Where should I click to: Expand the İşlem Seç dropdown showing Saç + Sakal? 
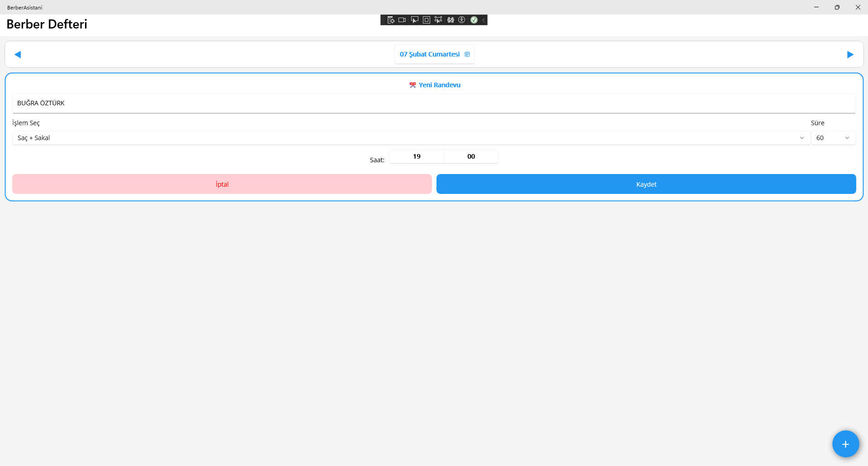pos(411,138)
